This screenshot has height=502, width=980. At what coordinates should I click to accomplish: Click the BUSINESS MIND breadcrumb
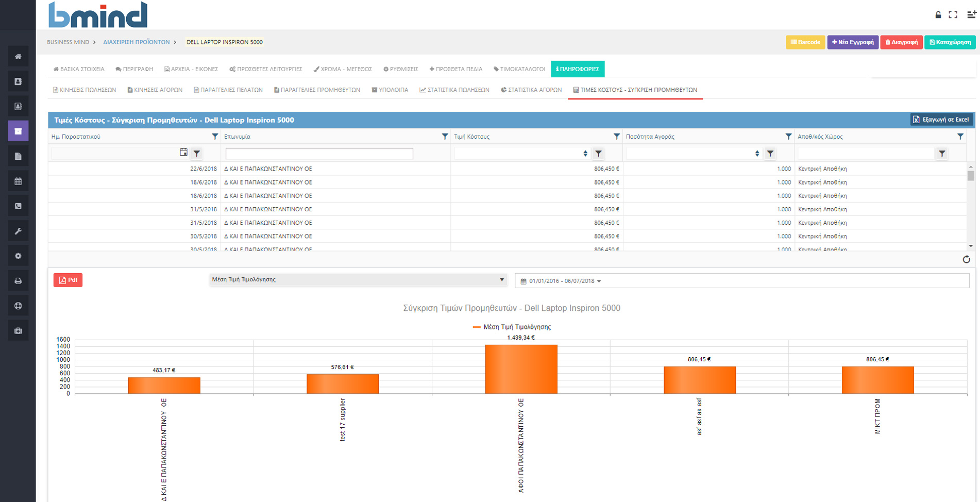click(68, 42)
